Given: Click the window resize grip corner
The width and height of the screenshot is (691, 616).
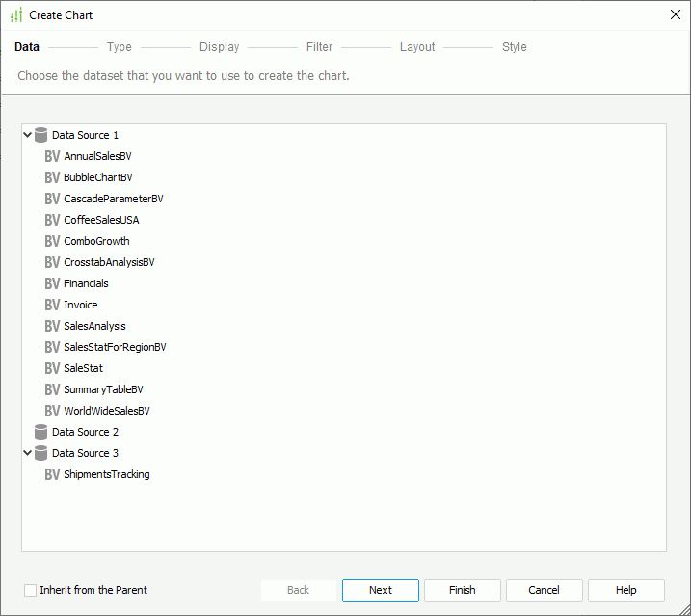Looking at the screenshot, I should [683, 609].
